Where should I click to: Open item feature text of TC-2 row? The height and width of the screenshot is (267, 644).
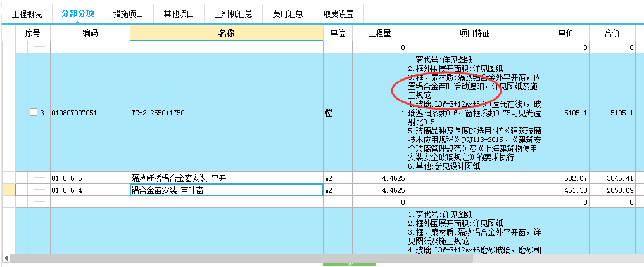475,113
